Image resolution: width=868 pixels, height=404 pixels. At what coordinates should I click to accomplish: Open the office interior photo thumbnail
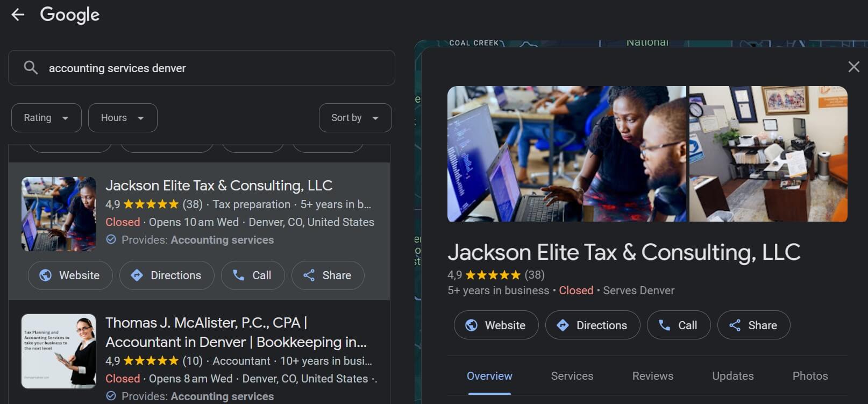[769, 154]
